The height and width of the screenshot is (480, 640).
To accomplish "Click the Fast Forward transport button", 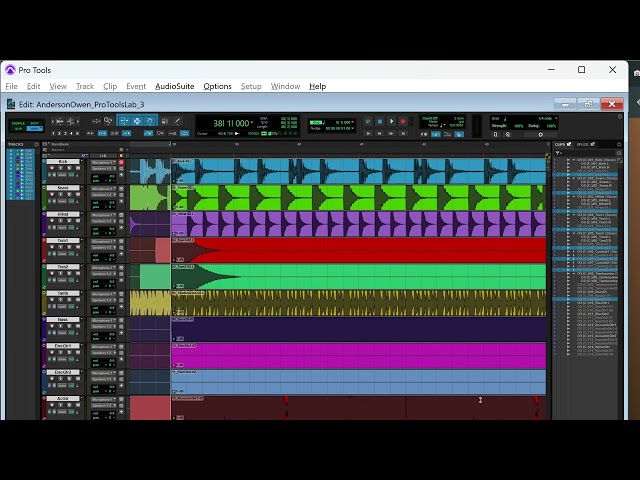I will pos(391,133).
